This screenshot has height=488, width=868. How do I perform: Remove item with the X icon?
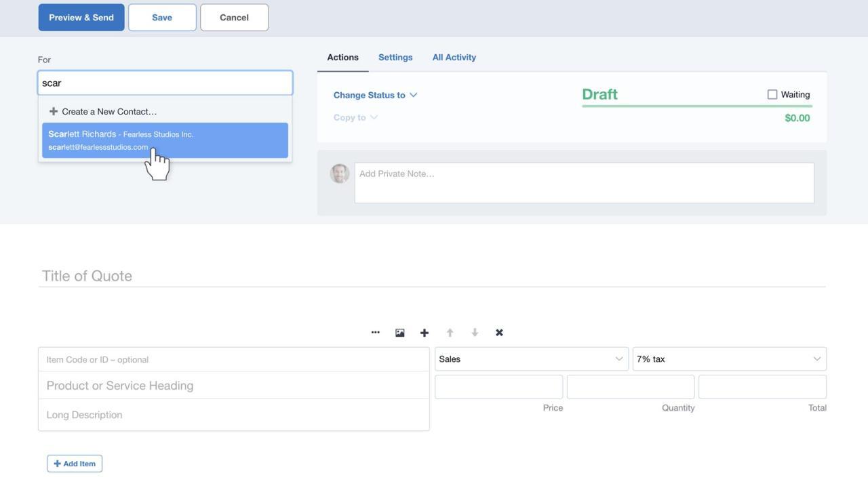pos(499,333)
